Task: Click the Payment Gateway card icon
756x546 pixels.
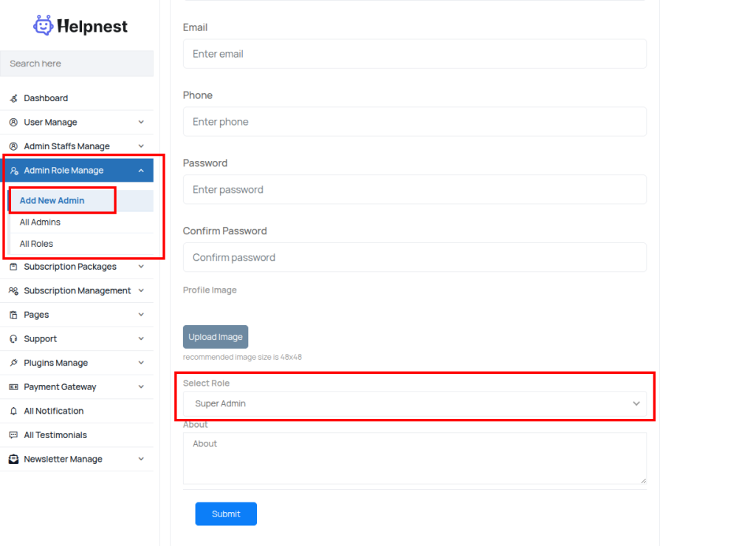Action: click(x=13, y=387)
